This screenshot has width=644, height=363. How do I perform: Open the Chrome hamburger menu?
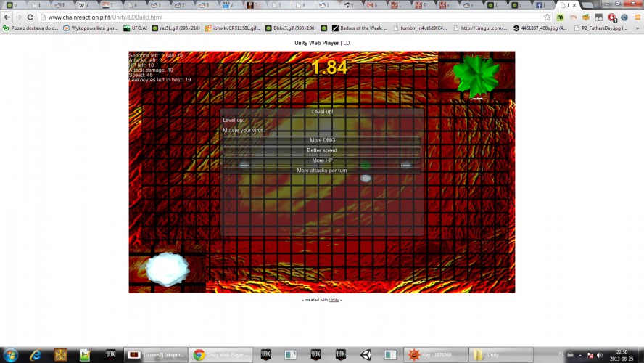(x=637, y=17)
